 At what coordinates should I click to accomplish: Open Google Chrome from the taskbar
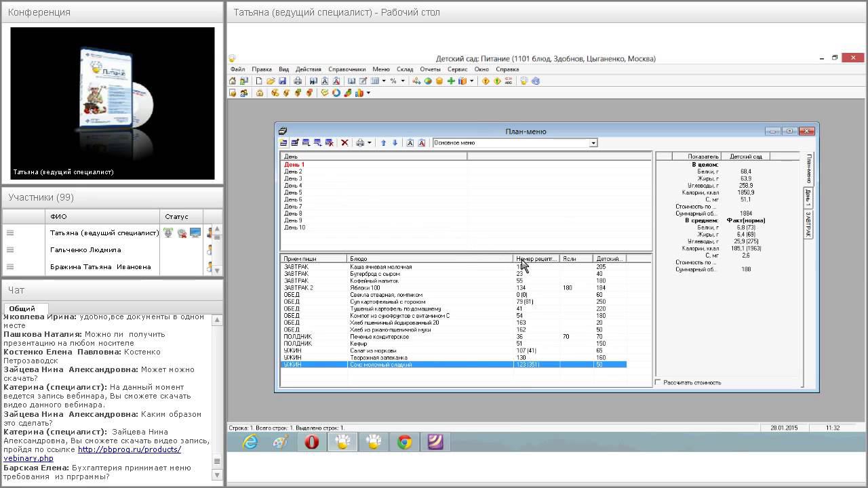(404, 443)
